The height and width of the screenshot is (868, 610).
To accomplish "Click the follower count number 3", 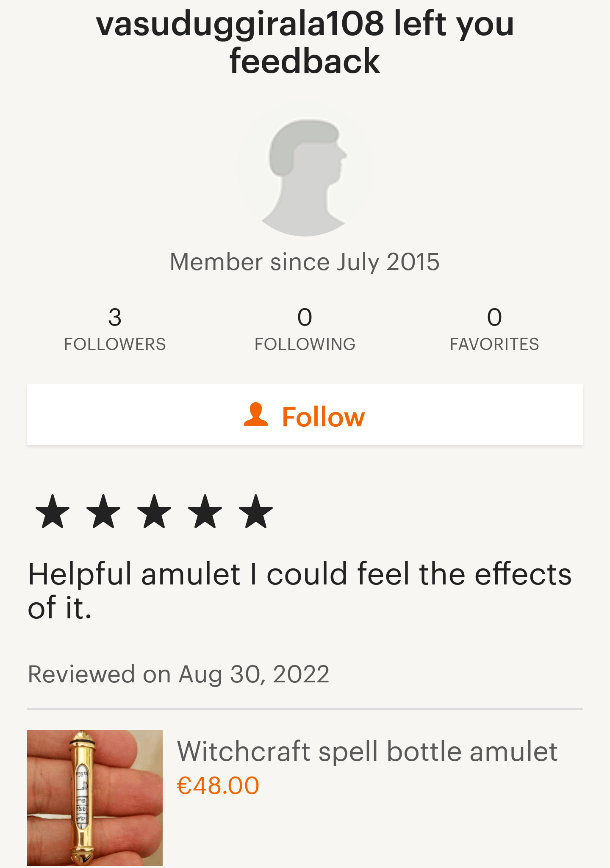I will 115,317.
